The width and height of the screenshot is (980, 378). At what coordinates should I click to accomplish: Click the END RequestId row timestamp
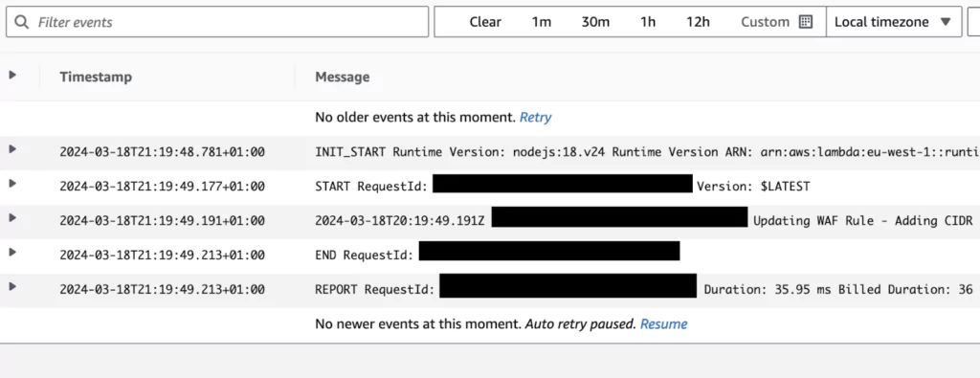click(162, 255)
